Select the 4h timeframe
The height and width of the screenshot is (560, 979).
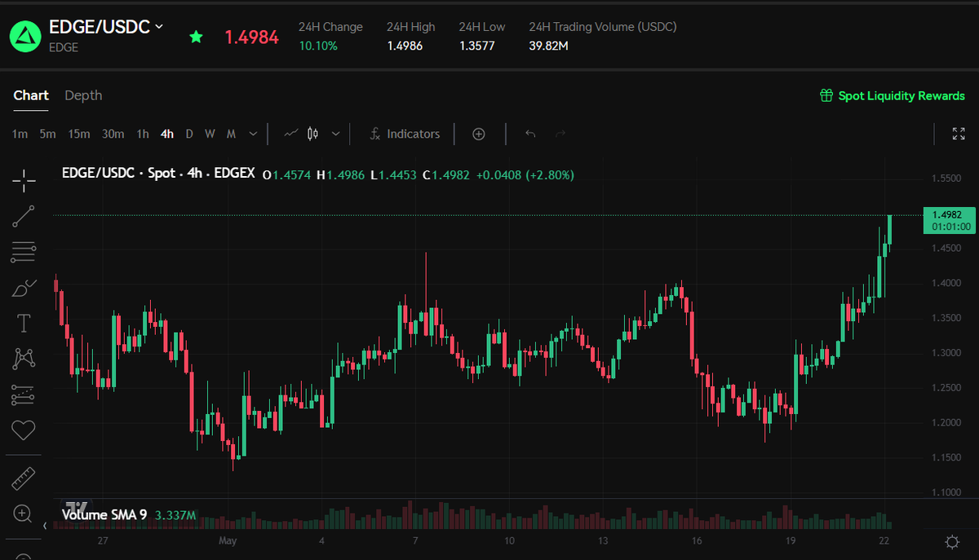(167, 134)
